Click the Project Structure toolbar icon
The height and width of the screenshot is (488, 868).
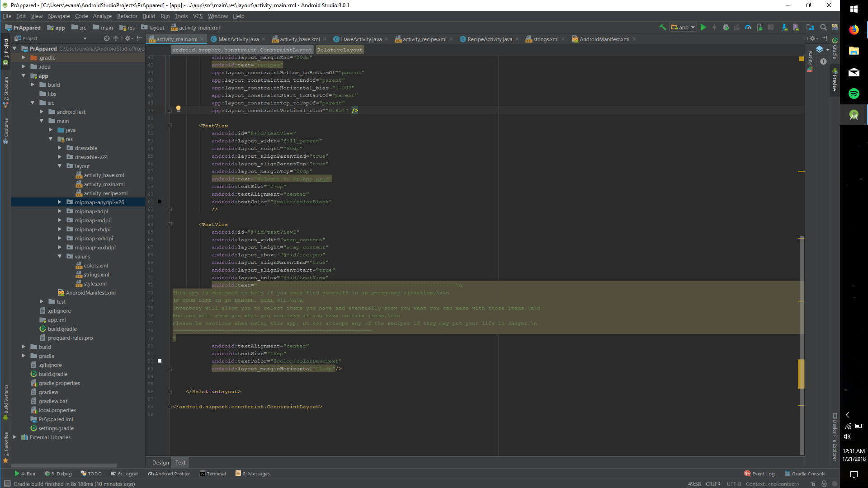[810, 28]
